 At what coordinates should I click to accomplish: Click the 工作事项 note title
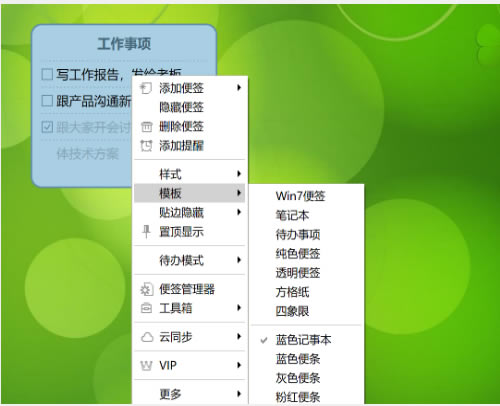(124, 44)
